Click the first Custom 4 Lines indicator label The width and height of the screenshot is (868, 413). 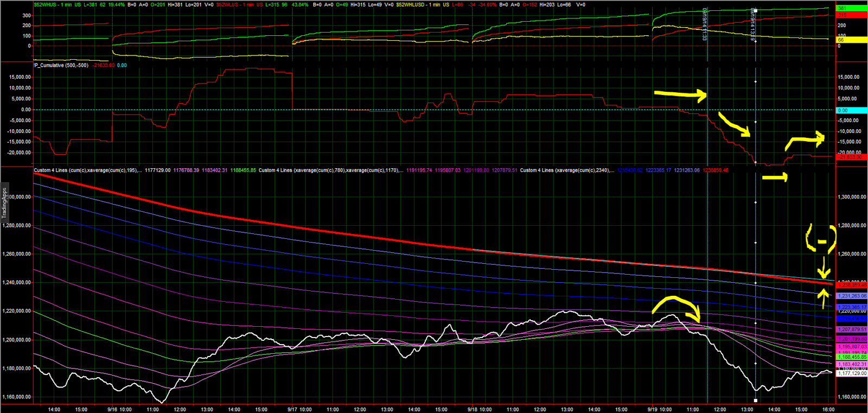point(87,170)
